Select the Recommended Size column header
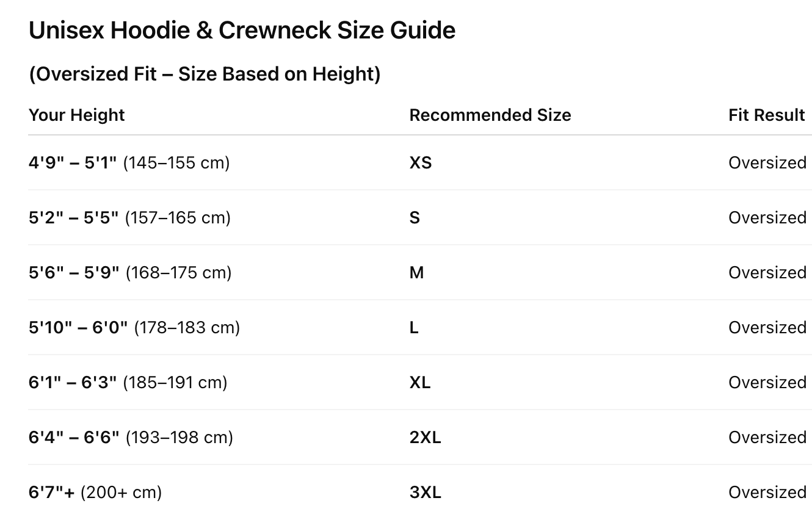Image resolution: width=812 pixels, height=531 pixels. 490,115
